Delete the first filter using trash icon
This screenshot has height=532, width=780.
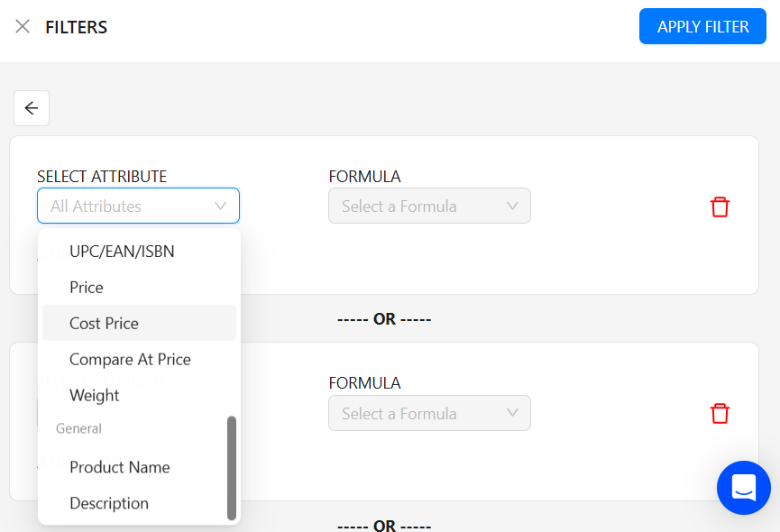pos(720,206)
